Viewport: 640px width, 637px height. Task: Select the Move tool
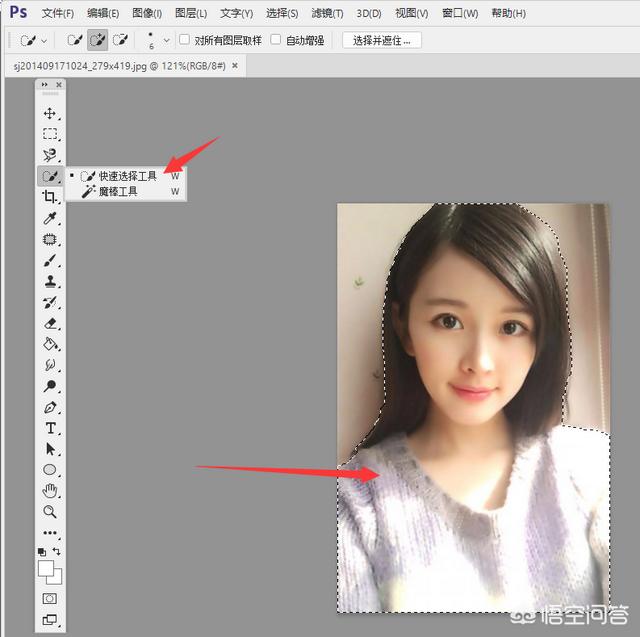pyautogui.click(x=50, y=113)
